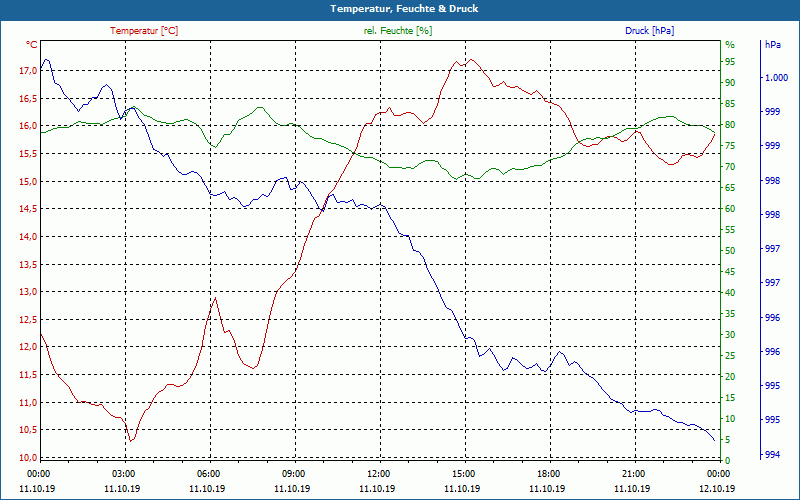Click '65' on the green humidity axis

pyautogui.click(x=730, y=188)
